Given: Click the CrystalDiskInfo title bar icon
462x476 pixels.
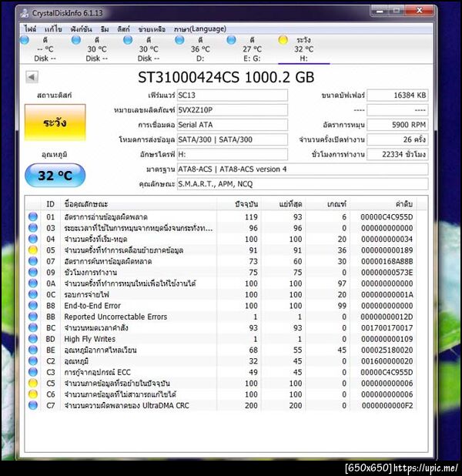Looking at the screenshot, I should (25, 13).
